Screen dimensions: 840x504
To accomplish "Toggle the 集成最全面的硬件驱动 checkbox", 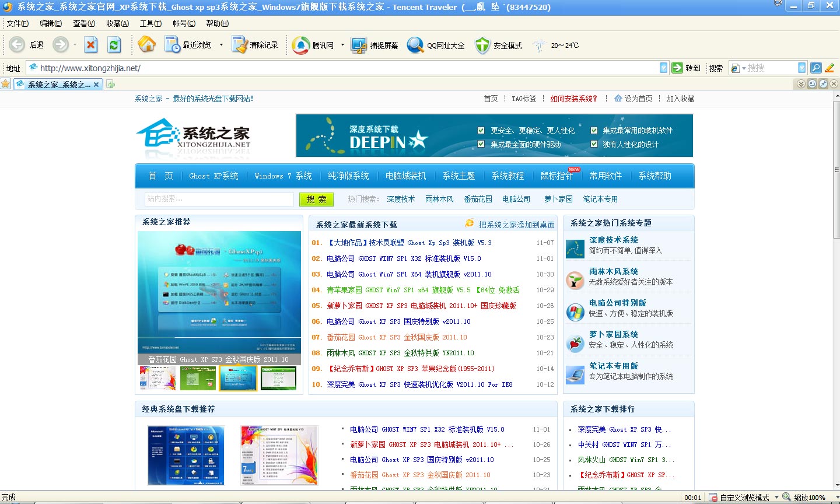I will coord(481,144).
